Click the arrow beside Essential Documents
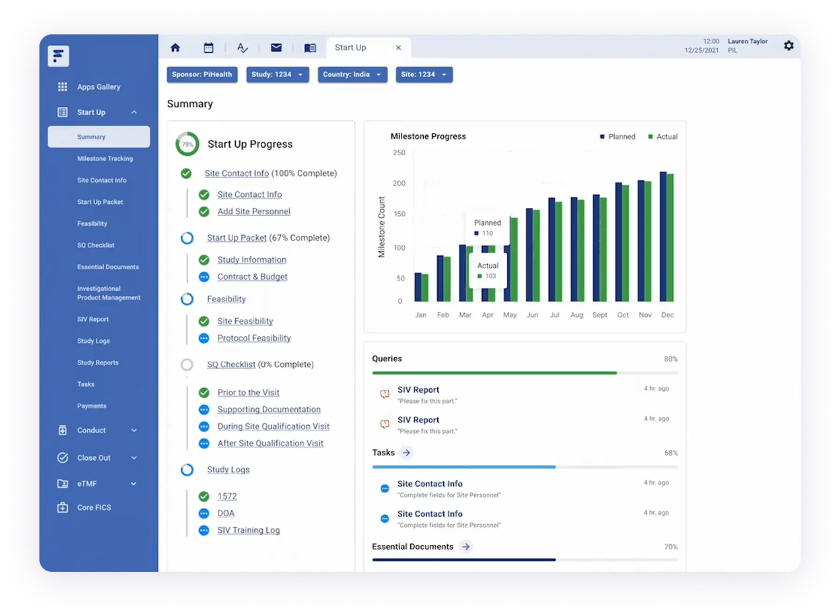The height and width of the screenshot is (616, 840). [466, 547]
